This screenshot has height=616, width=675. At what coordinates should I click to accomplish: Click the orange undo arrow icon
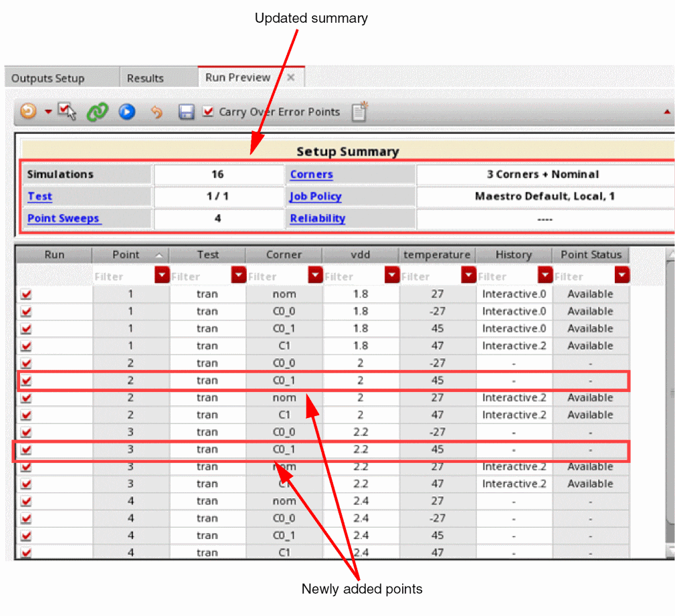pyautogui.click(x=157, y=112)
